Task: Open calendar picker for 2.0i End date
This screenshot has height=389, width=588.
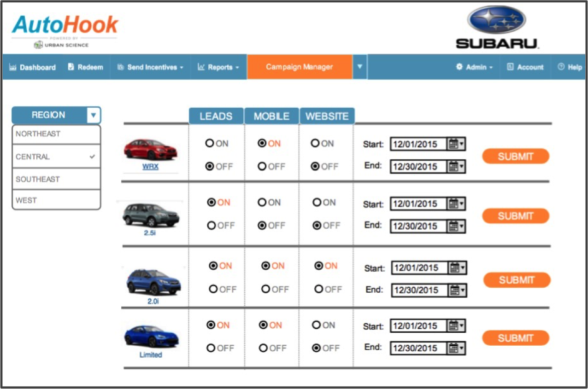Action: pos(457,290)
